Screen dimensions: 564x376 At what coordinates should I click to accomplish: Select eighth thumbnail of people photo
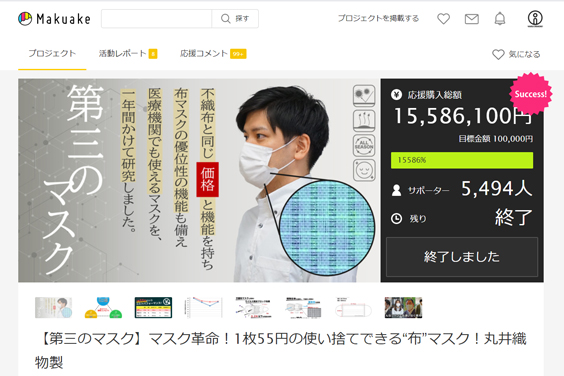[x=403, y=308]
